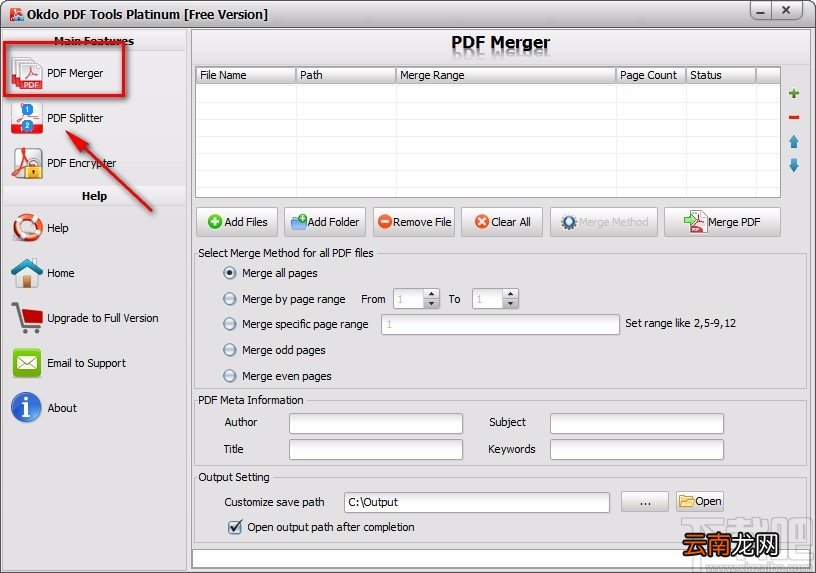Click the Page Count column header
This screenshot has width=816, height=573.
651,75
